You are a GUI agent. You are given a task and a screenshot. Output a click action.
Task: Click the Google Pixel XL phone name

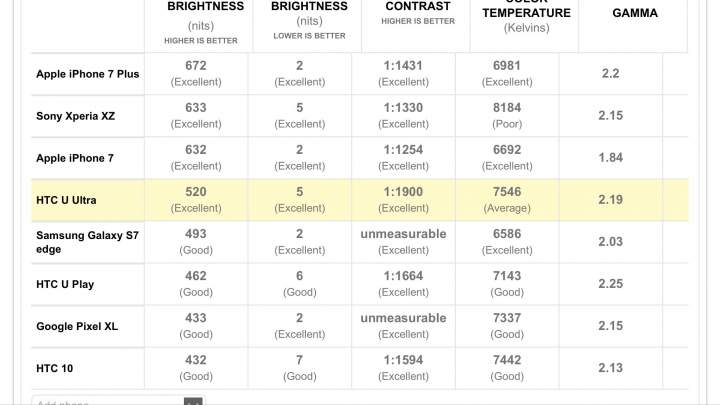point(76,326)
